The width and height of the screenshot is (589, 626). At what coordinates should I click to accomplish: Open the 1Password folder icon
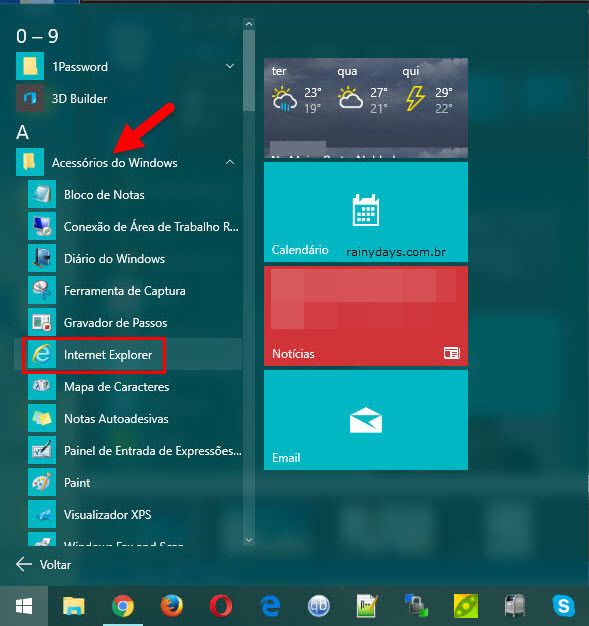[x=30, y=66]
